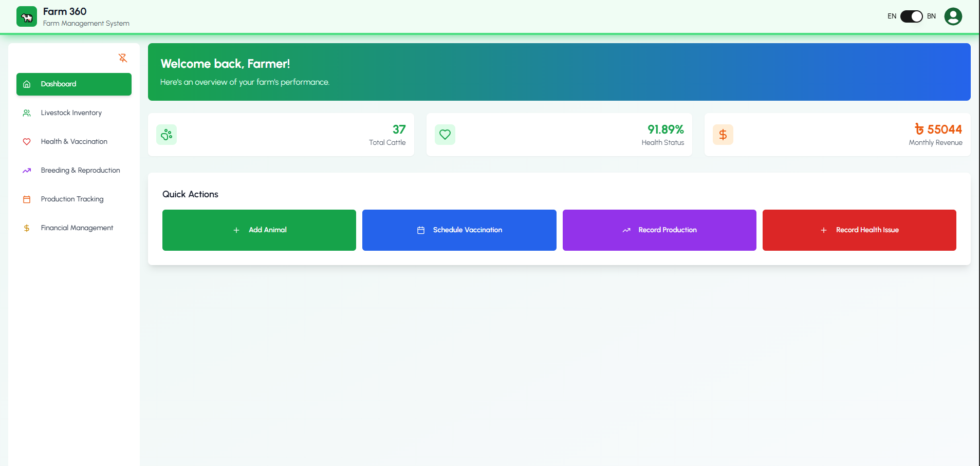The image size is (980, 466).
Task: Open the Dashboard menu item
Action: [x=73, y=84]
